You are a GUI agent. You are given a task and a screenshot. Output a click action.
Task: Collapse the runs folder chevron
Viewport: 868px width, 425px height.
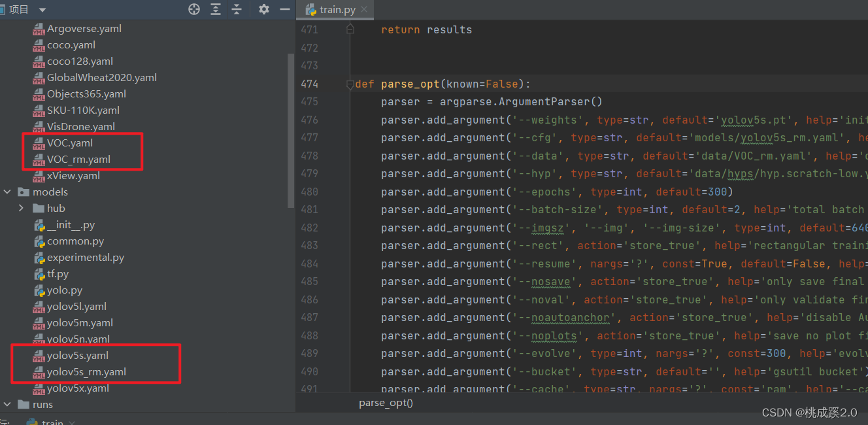(x=7, y=405)
